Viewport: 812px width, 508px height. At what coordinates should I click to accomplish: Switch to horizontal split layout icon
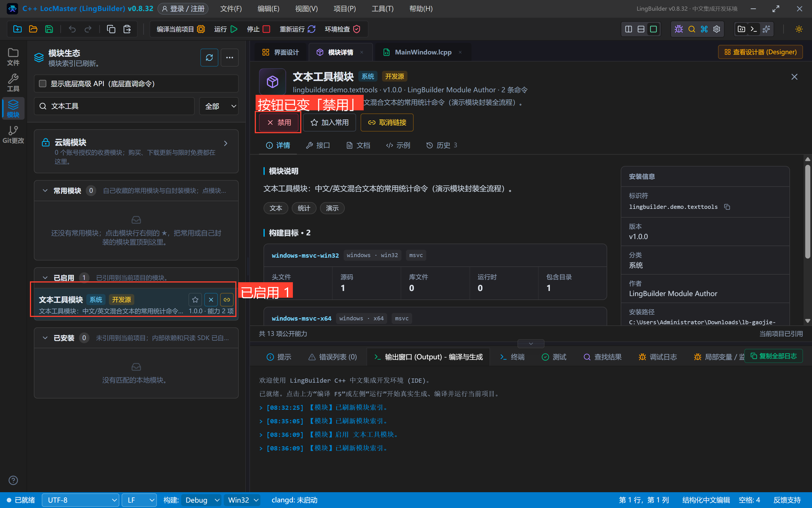(641, 29)
